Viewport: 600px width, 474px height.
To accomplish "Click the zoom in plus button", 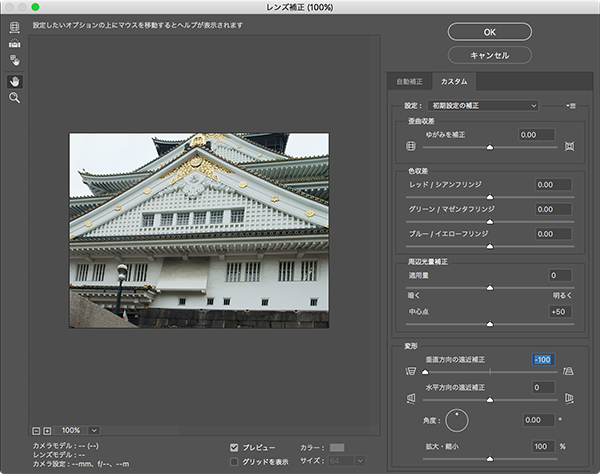I will 47,430.
